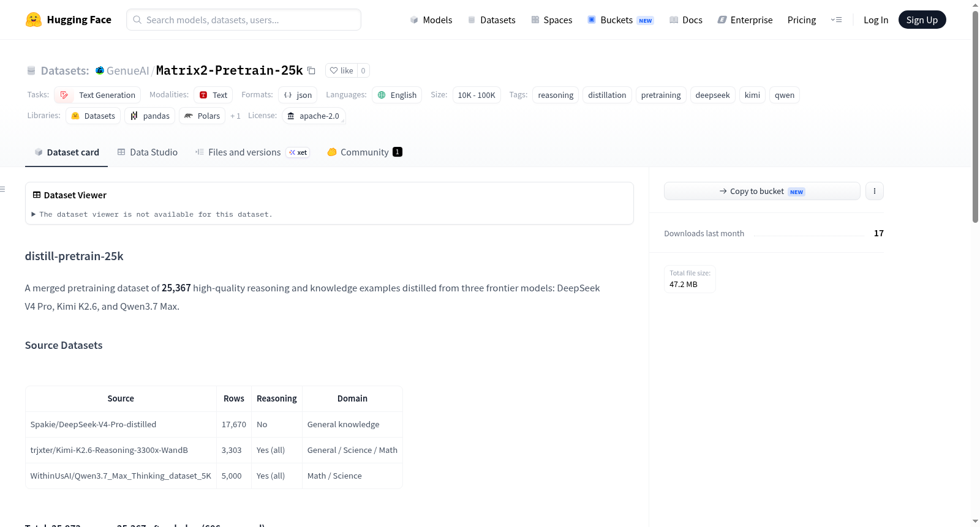Click the 10K - 100K size tag
This screenshot has height=527, width=980.
coord(477,95)
